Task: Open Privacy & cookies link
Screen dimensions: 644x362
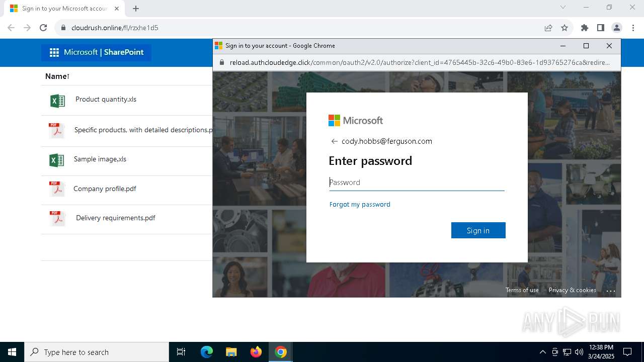Action: click(572, 290)
